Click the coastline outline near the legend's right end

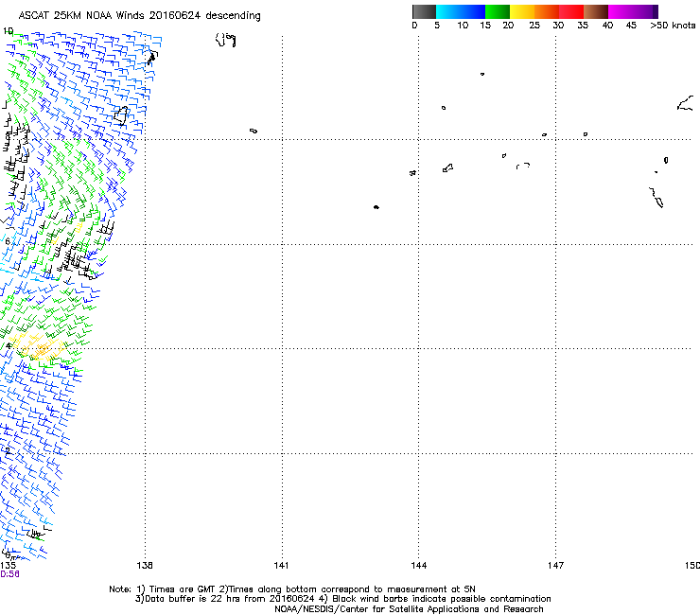pos(685,104)
